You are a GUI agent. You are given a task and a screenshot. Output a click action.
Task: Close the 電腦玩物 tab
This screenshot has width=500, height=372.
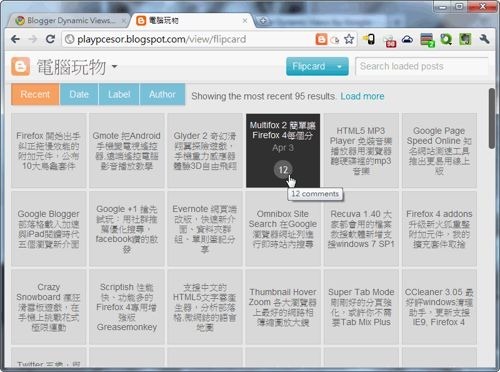point(245,21)
